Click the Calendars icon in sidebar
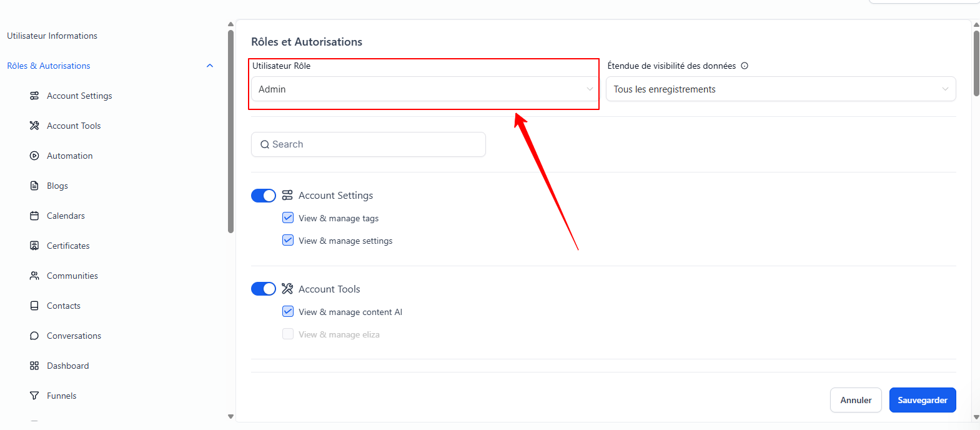 coord(34,216)
